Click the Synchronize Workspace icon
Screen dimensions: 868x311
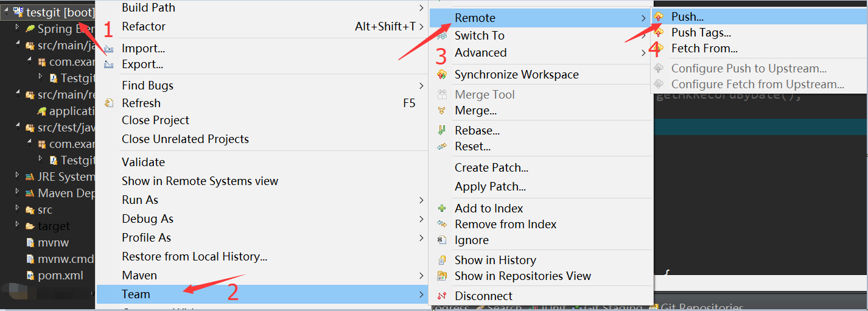coord(443,74)
